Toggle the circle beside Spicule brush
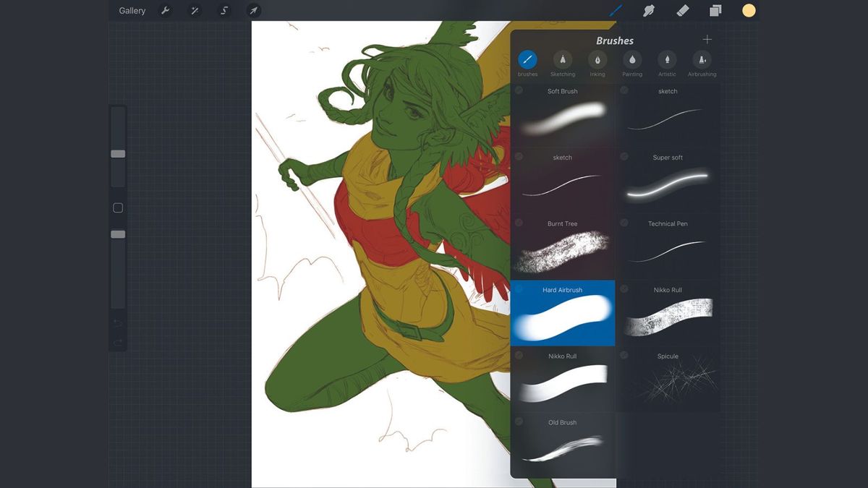The image size is (868, 488). click(x=624, y=354)
